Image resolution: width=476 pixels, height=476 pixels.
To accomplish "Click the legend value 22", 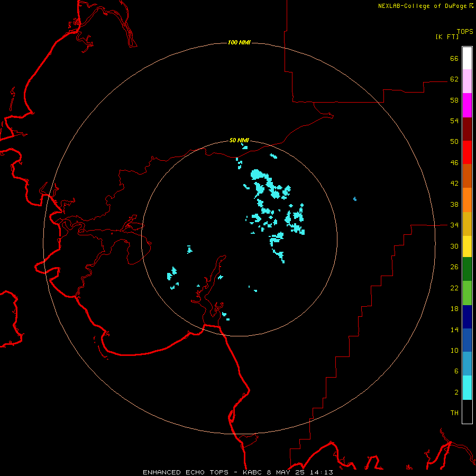I will tap(454, 288).
